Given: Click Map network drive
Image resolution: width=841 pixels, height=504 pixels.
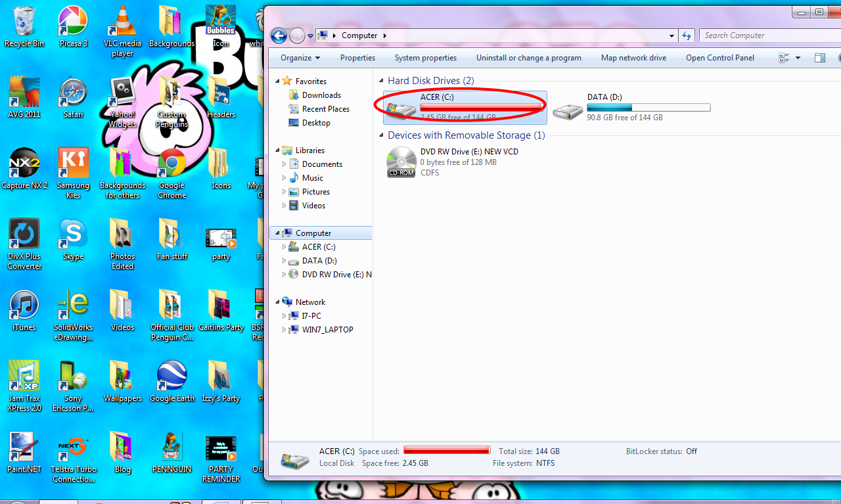Looking at the screenshot, I should (x=633, y=58).
